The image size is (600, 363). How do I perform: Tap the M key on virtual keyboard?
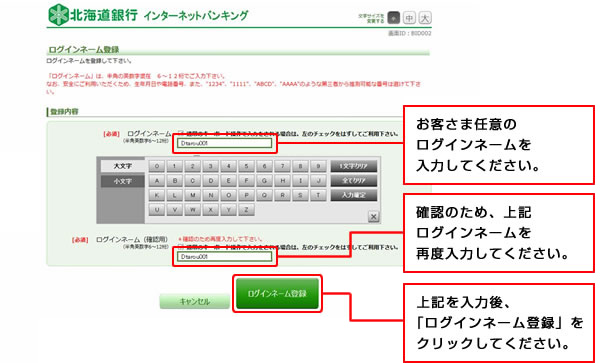click(x=192, y=195)
